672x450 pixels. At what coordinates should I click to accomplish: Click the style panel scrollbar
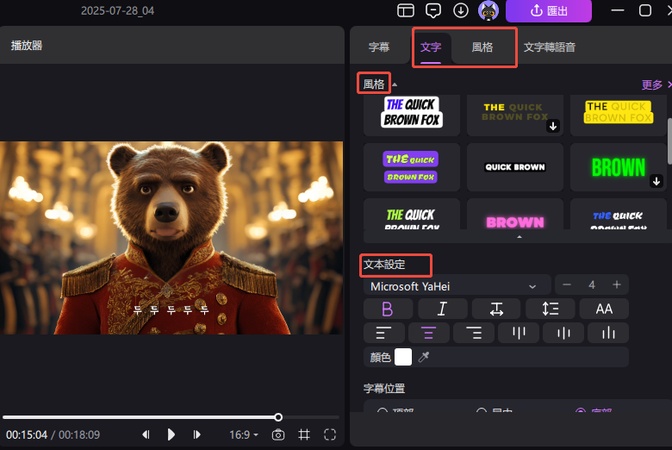click(669, 141)
